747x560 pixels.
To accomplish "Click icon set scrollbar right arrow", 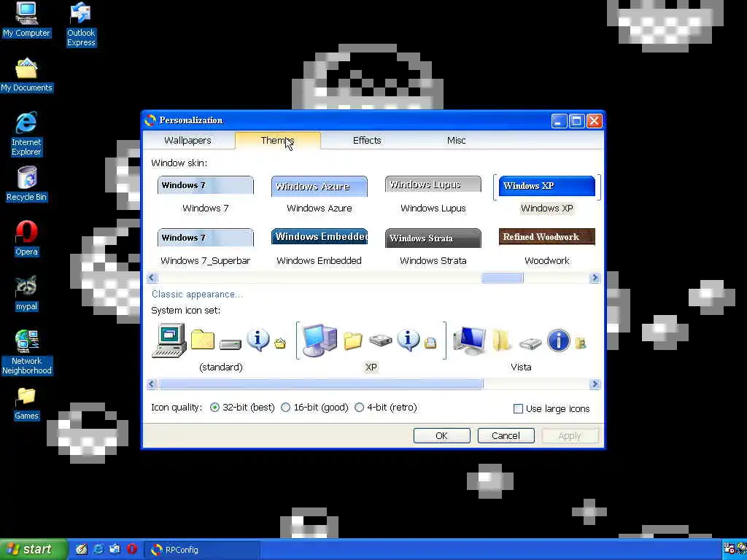I will tap(595, 384).
